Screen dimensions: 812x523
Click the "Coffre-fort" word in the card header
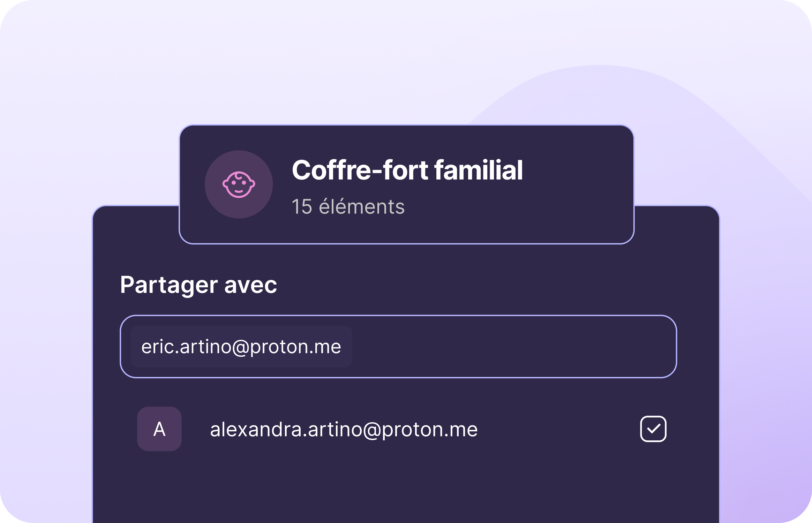360,170
